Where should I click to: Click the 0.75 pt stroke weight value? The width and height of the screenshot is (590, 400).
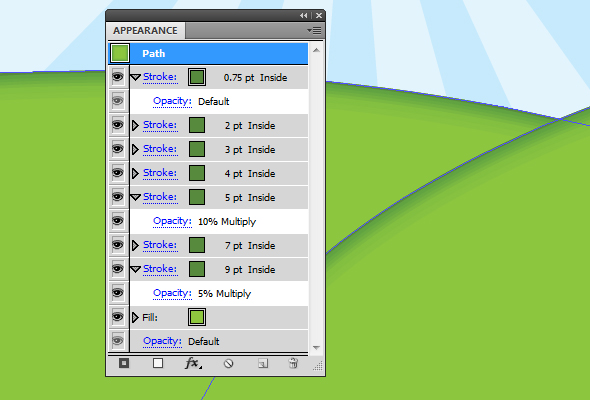pos(239,78)
